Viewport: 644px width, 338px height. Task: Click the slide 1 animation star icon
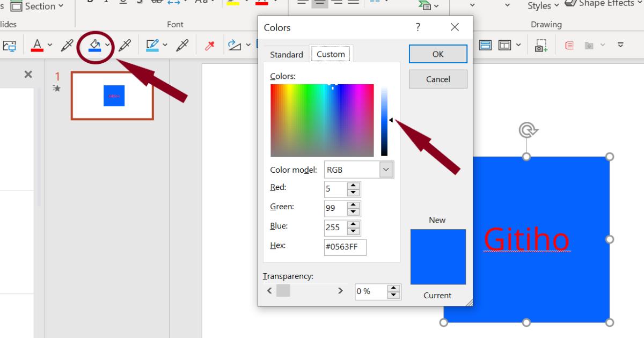pyautogui.click(x=56, y=89)
